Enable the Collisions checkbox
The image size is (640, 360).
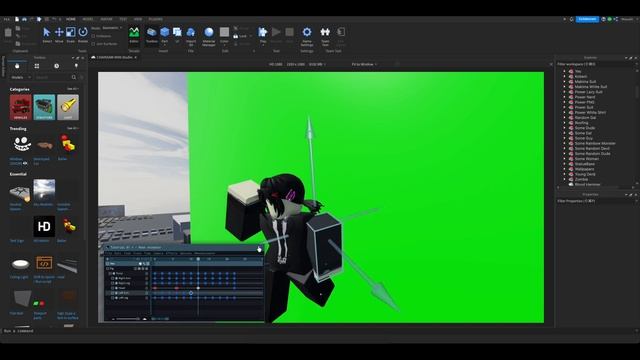(93, 36)
